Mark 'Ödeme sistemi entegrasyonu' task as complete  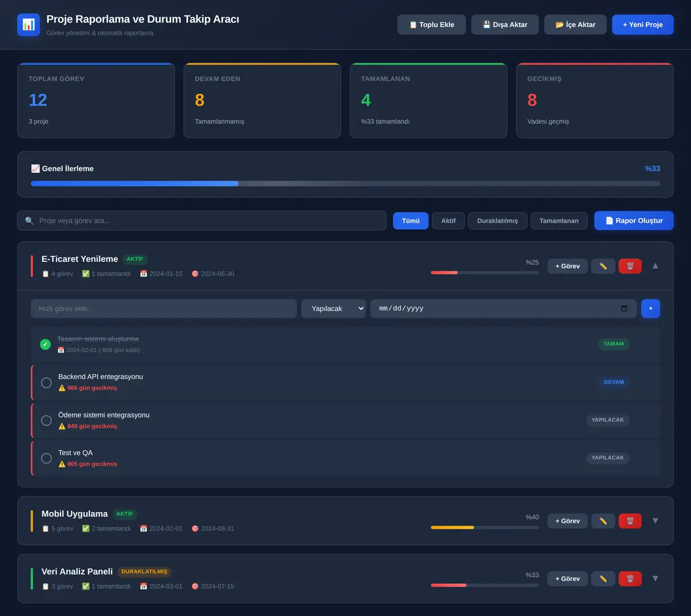(x=47, y=420)
